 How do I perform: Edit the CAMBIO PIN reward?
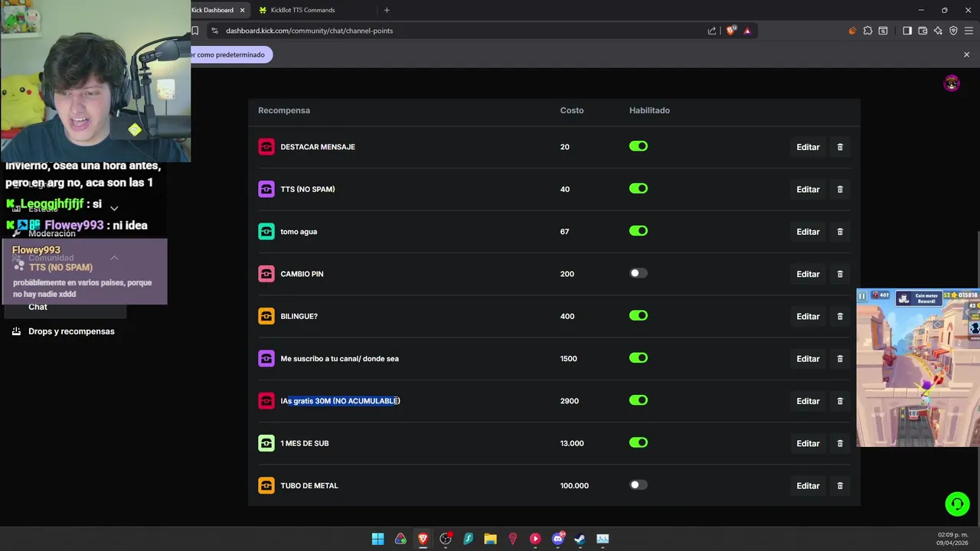click(x=808, y=274)
